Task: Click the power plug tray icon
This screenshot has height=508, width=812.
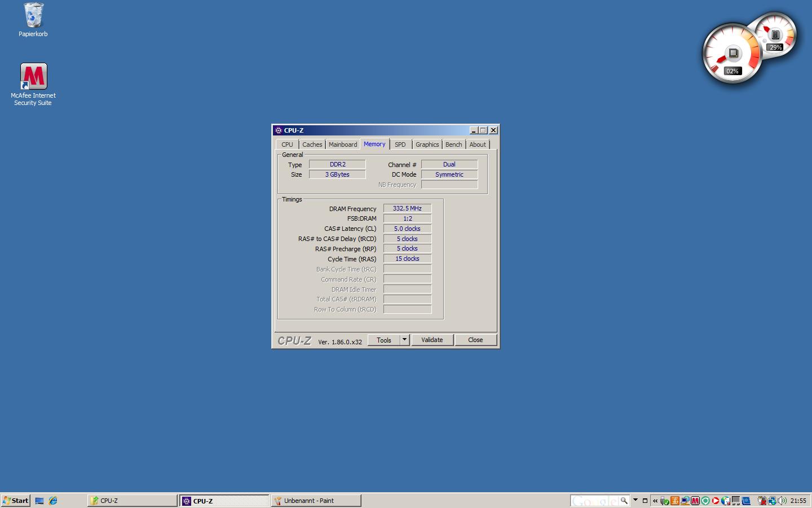Action: tap(762, 501)
